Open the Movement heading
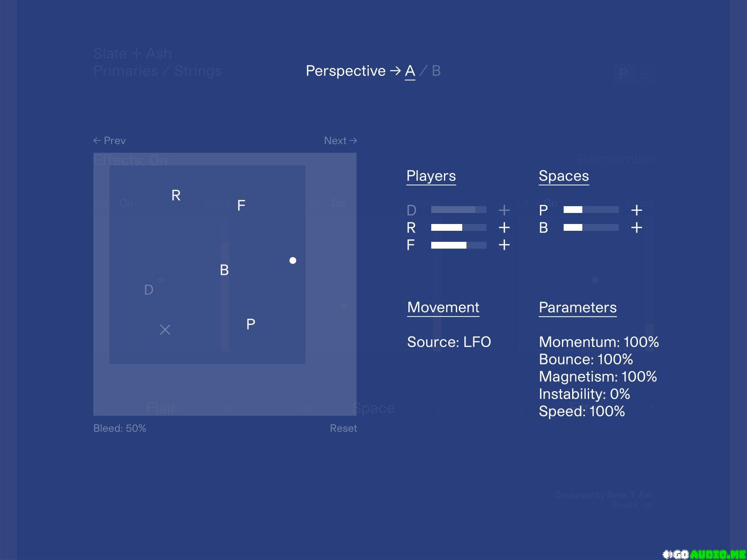This screenshot has height=560, width=747. point(443,308)
